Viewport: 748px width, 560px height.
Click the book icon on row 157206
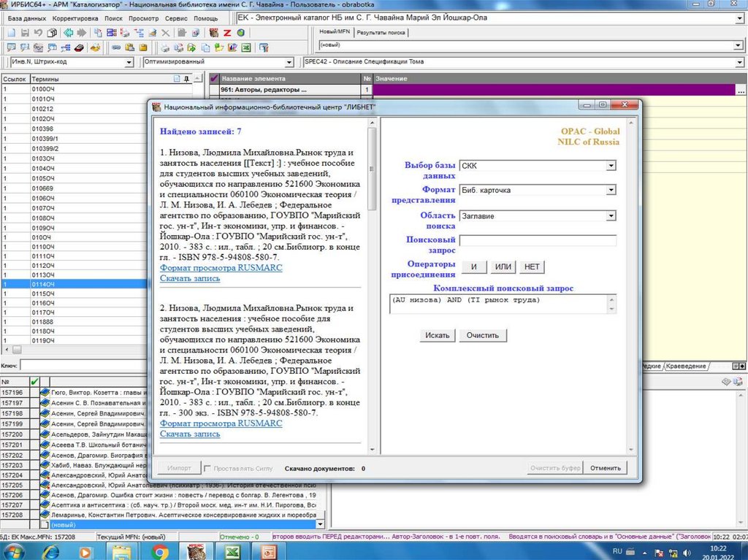(x=45, y=494)
